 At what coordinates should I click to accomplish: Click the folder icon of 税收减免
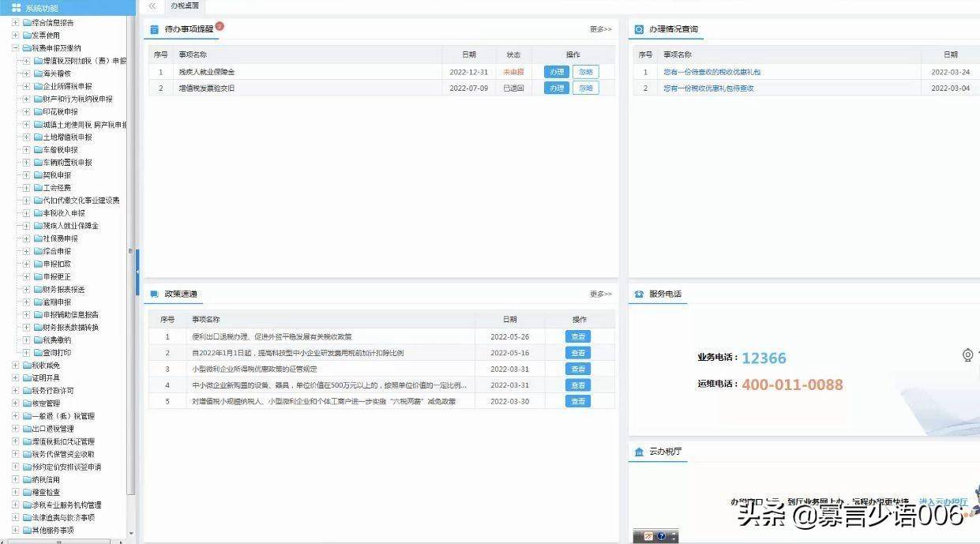coord(27,366)
